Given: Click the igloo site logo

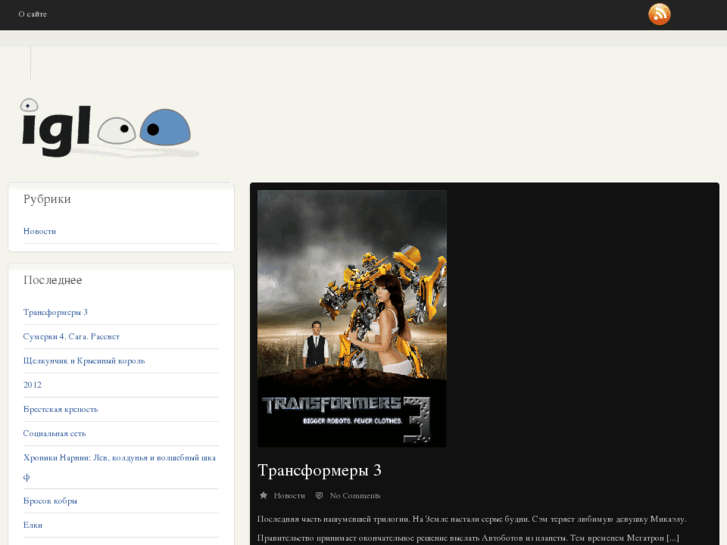Looking at the screenshot, I should click(109, 128).
